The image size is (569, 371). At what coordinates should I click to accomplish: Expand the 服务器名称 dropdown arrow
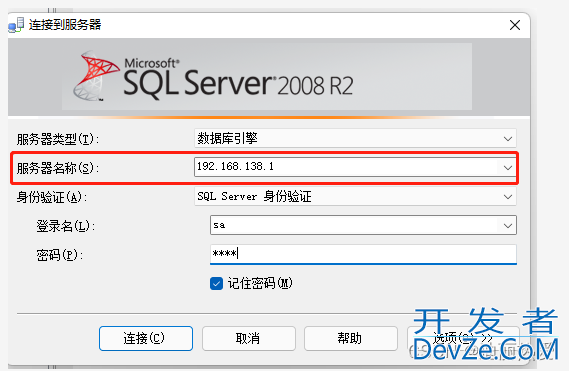(508, 167)
